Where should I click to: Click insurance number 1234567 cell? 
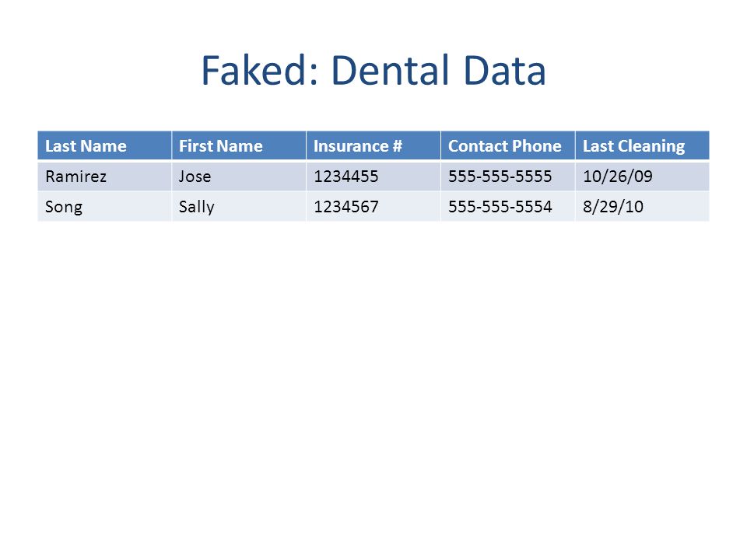point(373,206)
